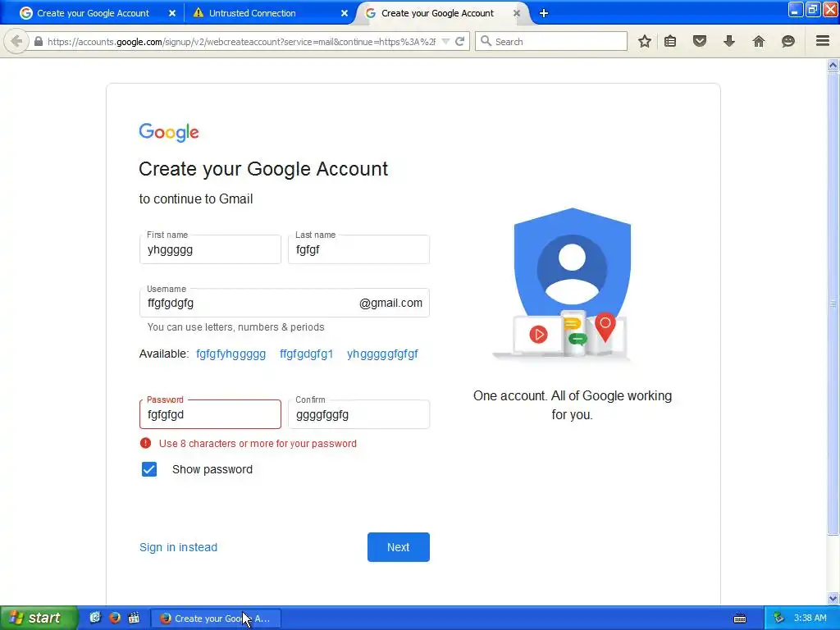Show bookmarks list icon
The height and width of the screenshot is (630, 840).
click(x=670, y=41)
